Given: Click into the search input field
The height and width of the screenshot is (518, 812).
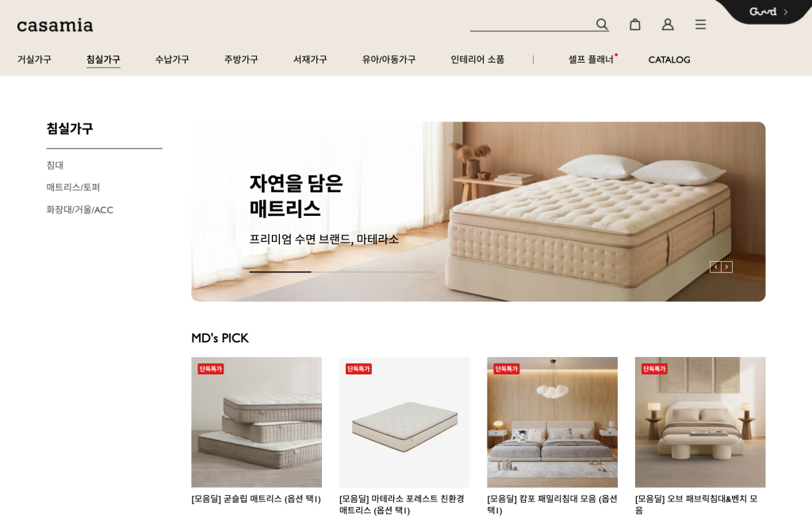Looking at the screenshot, I should point(532,24).
